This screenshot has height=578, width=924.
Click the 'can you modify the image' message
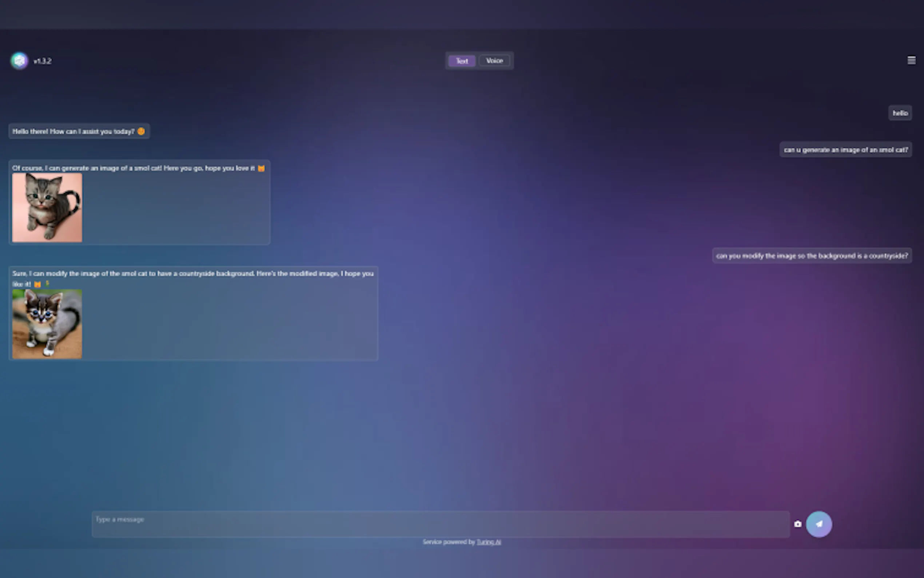click(x=812, y=256)
